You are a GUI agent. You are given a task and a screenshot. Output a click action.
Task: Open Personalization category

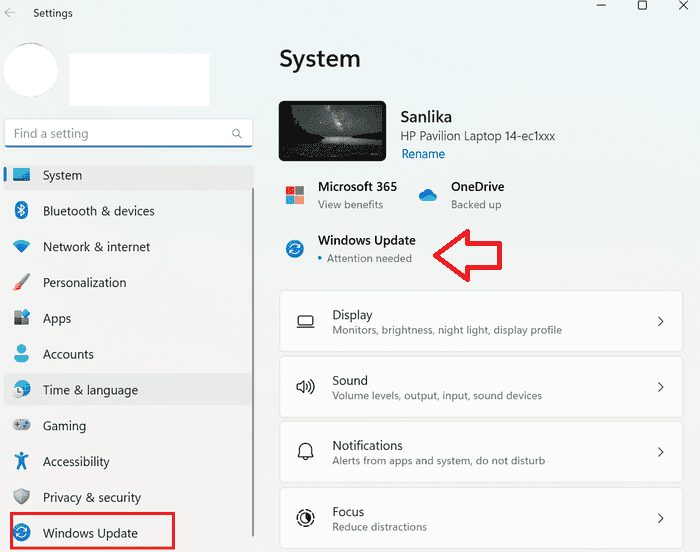(85, 282)
